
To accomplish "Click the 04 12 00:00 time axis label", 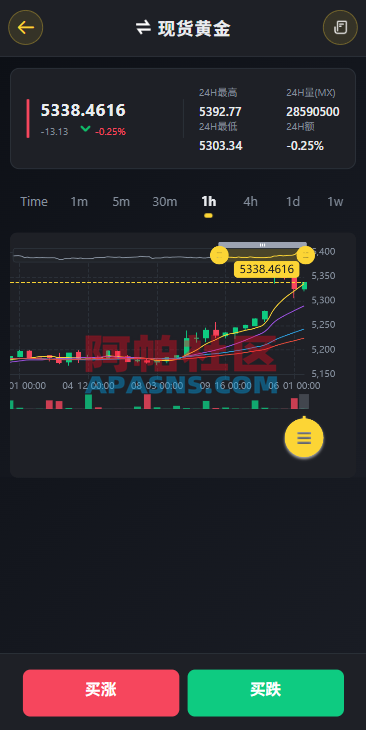I will (x=88, y=386).
